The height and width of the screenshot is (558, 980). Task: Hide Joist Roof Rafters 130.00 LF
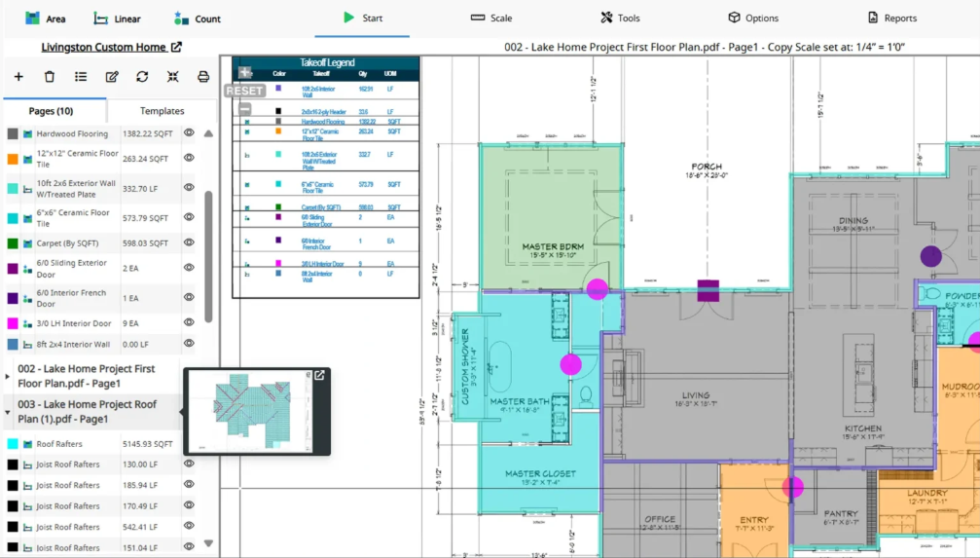(x=189, y=464)
